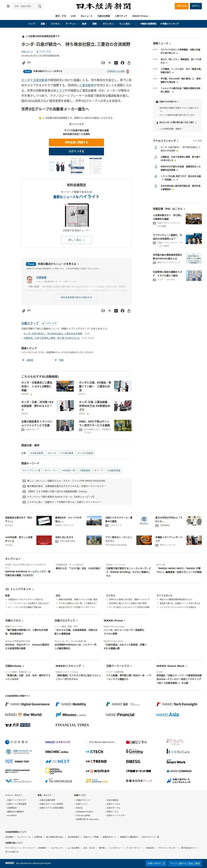
Task: Expand the ビジネス navigation dropdown
Action: click(56, 24)
